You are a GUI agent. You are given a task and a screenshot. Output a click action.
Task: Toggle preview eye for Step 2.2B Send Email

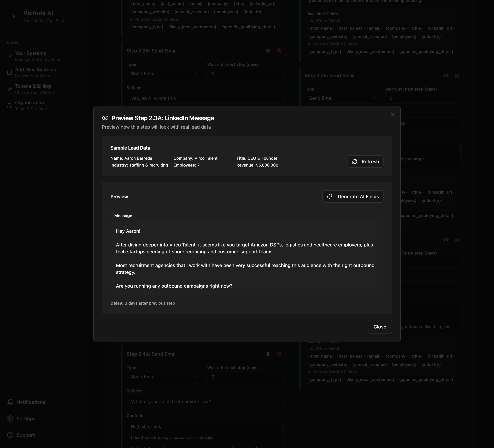point(446,75)
